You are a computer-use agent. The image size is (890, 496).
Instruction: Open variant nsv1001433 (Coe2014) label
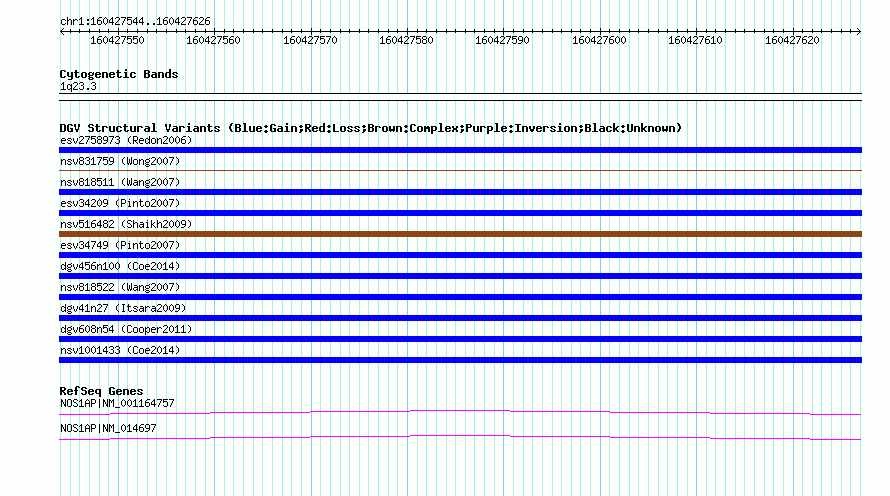[120, 350]
